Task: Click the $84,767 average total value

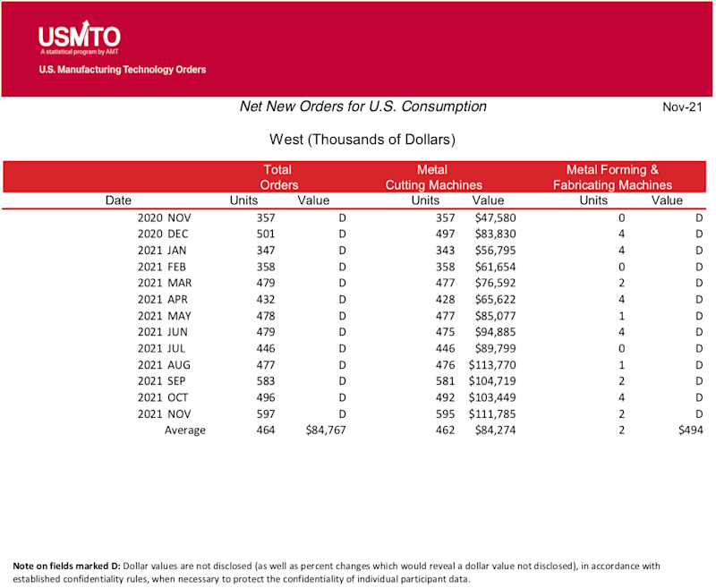Action: [x=326, y=430]
